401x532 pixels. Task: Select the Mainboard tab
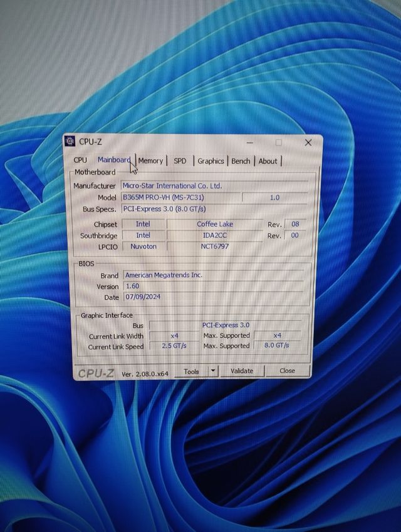[x=113, y=160]
